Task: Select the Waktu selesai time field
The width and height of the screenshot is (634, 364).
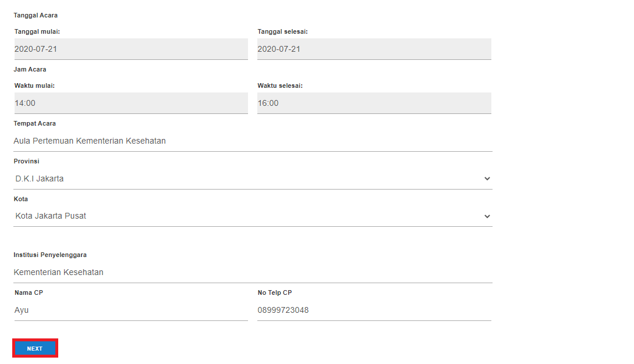Action: 374,103
